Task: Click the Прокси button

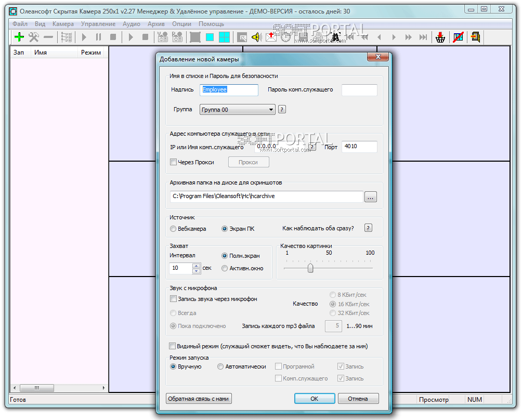Action: [x=249, y=162]
